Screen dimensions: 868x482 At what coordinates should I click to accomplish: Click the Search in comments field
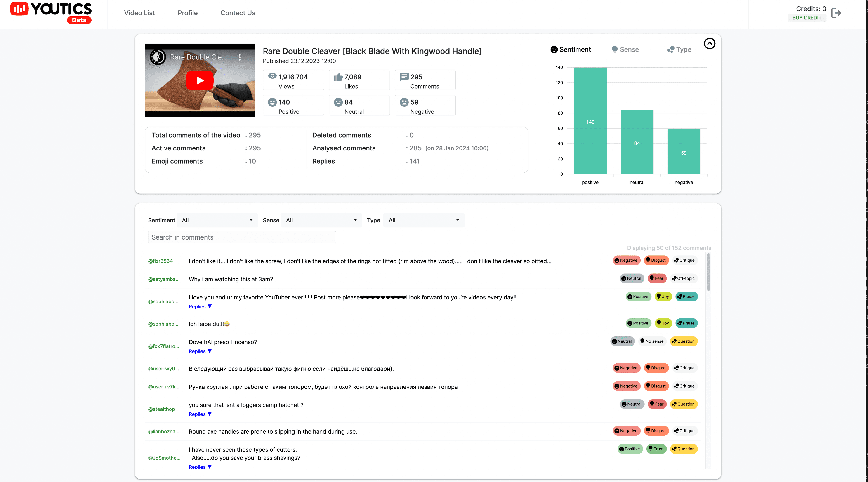[x=242, y=237]
